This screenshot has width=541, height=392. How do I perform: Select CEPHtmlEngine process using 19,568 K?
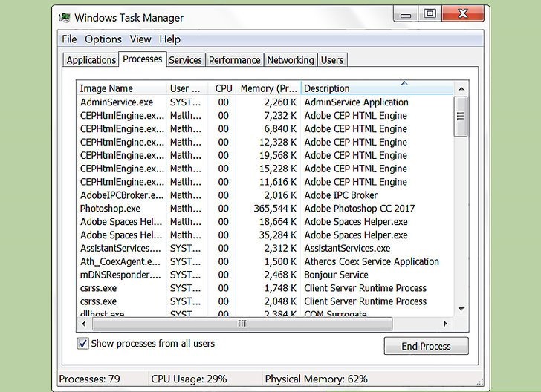coord(265,155)
